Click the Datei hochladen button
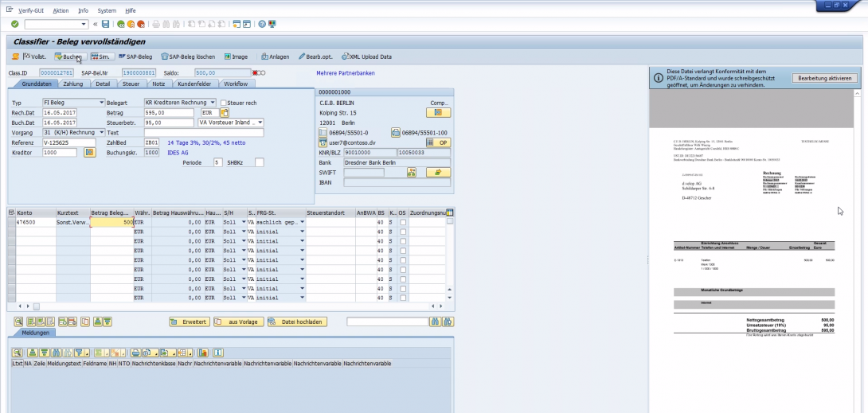 click(x=297, y=321)
